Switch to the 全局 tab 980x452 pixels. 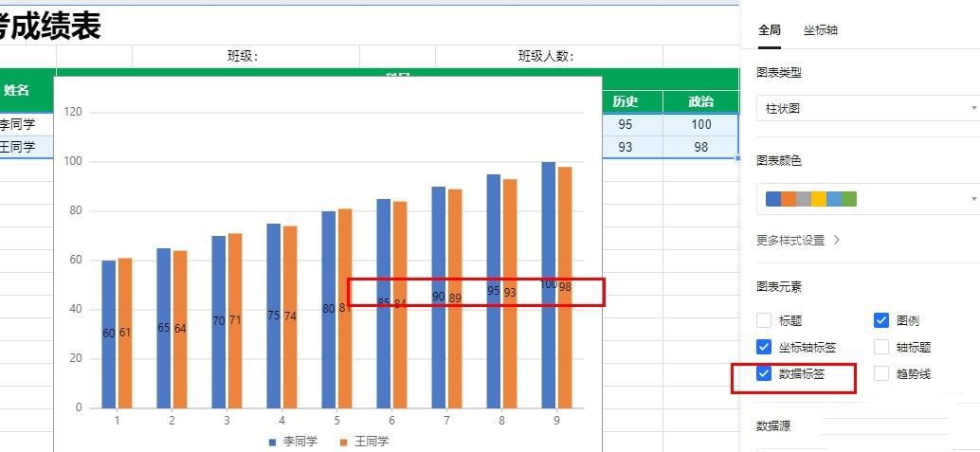(x=769, y=29)
